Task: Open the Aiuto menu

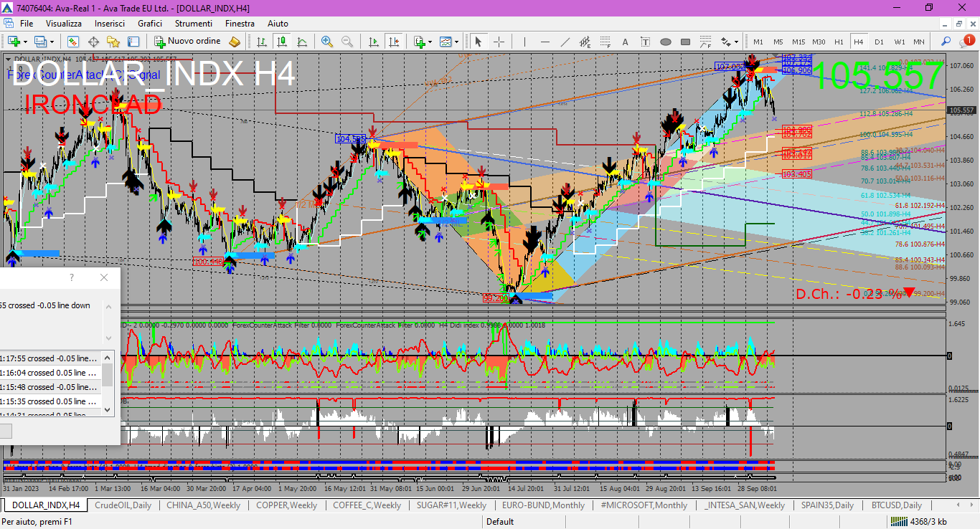Action: click(x=278, y=24)
